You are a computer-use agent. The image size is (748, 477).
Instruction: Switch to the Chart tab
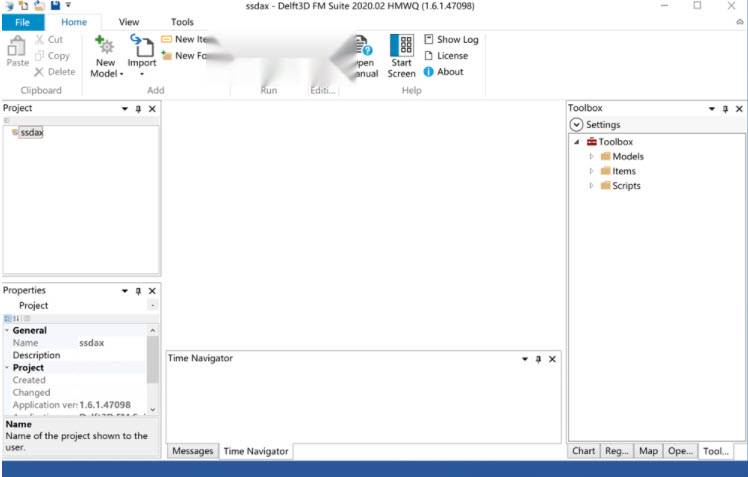click(583, 451)
